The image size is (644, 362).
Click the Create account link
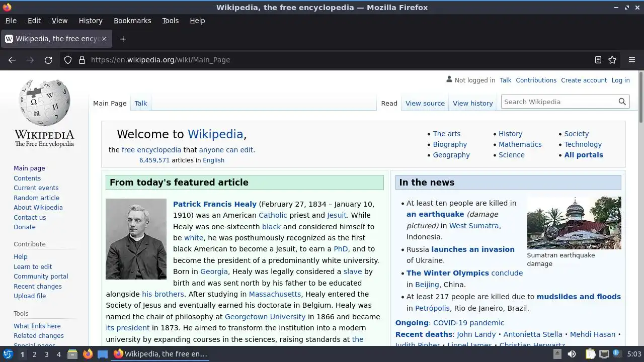pyautogui.click(x=584, y=80)
